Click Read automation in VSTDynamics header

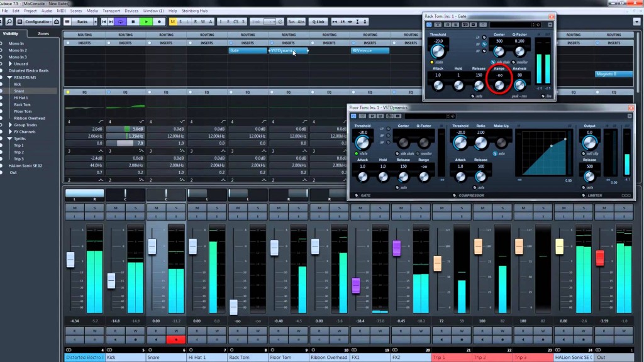[x=372, y=116]
